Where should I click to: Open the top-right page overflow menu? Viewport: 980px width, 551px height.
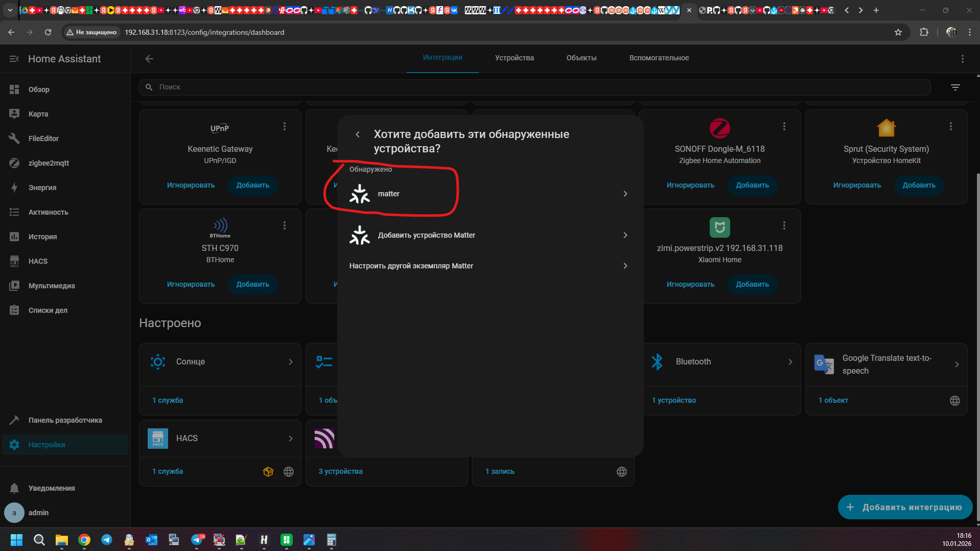tap(962, 59)
